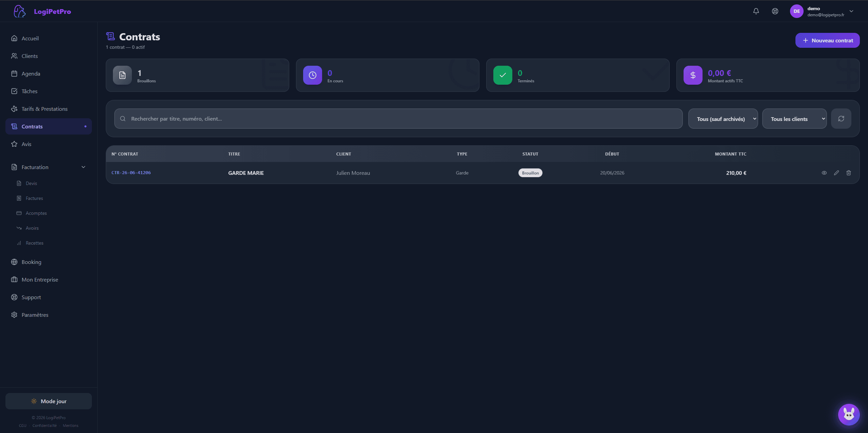This screenshot has height=433, width=868.
Task: Click the search magnifier icon
Action: (x=123, y=119)
